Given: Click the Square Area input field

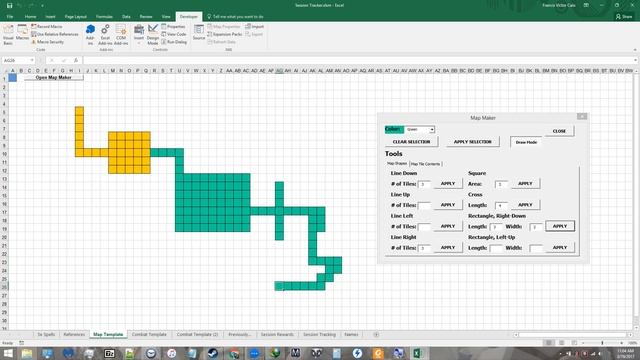Looking at the screenshot, I should 501,184.
